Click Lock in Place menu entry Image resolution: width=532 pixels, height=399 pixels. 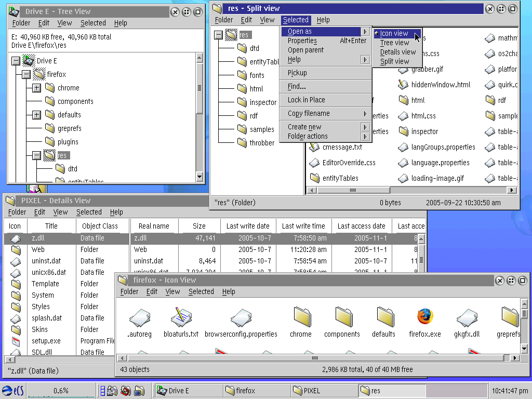tap(326, 100)
